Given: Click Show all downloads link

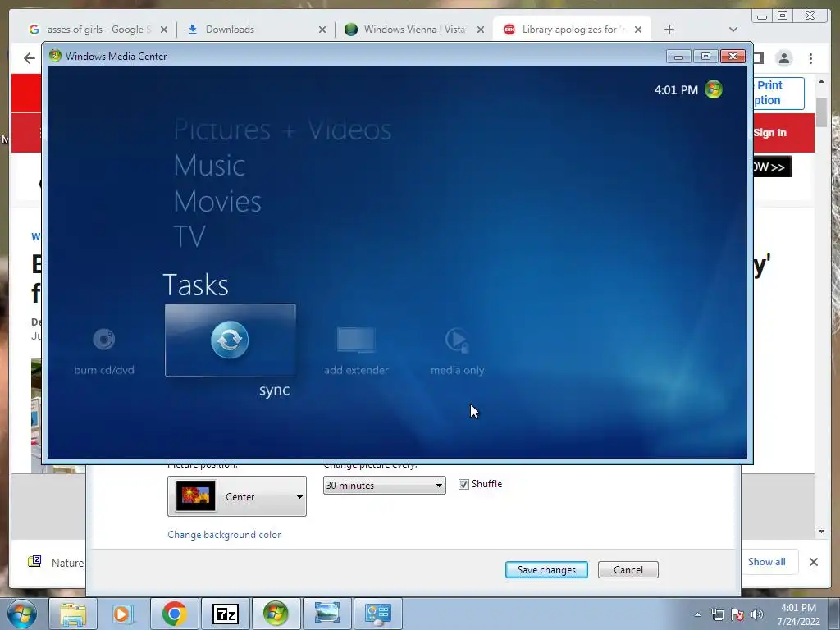Looking at the screenshot, I should [x=767, y=561].
